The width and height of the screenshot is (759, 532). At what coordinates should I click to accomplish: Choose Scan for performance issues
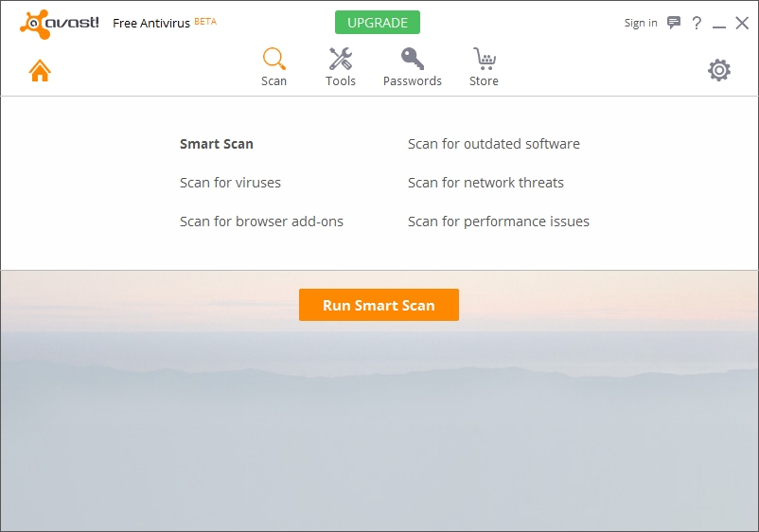[x=498, y=222]
